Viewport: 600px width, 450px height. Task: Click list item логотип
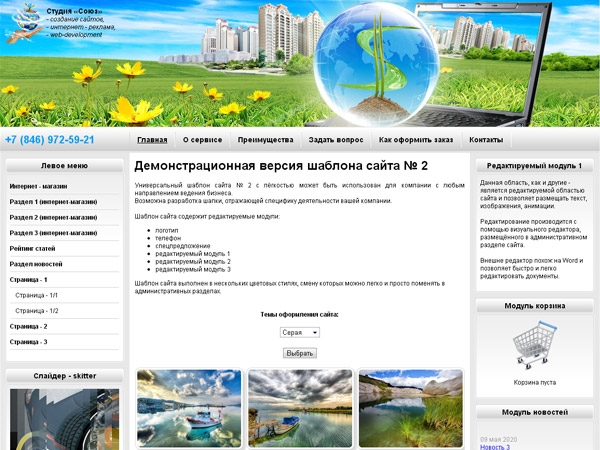(x=166, y=230)
